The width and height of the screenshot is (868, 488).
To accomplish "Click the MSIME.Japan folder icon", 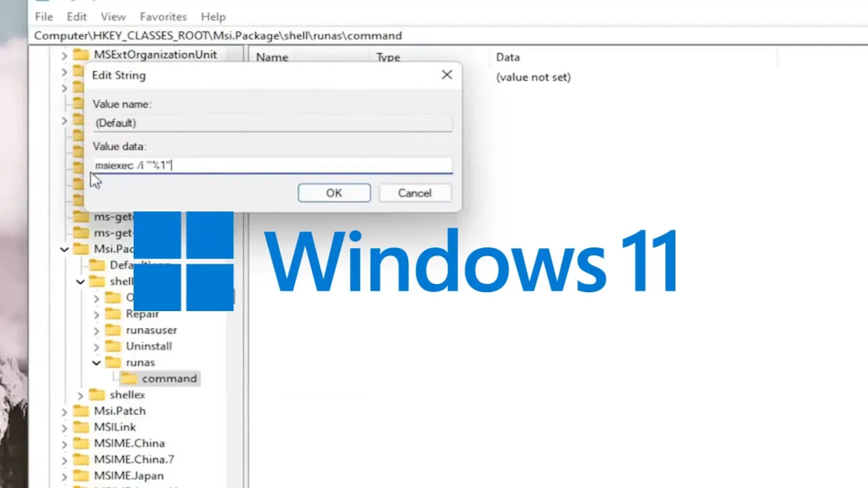I will coord(81,476).
